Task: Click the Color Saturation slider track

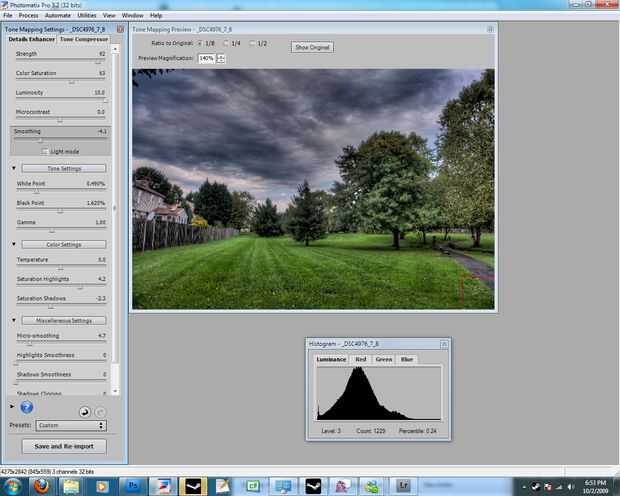Action: pos(60,80)
